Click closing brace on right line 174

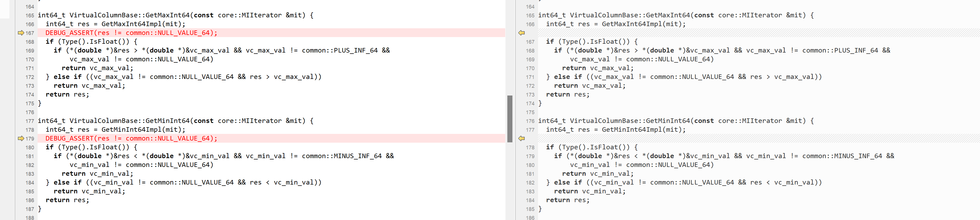click(x=540, y=103)
